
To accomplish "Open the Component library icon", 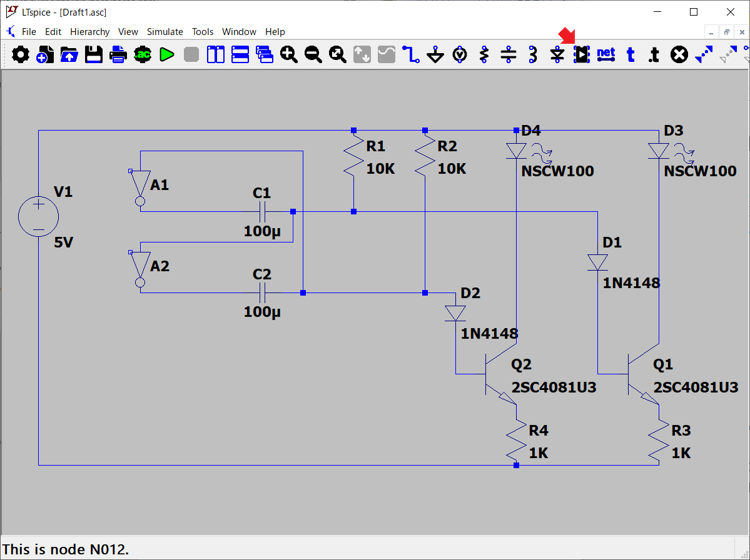I will 582,55.
